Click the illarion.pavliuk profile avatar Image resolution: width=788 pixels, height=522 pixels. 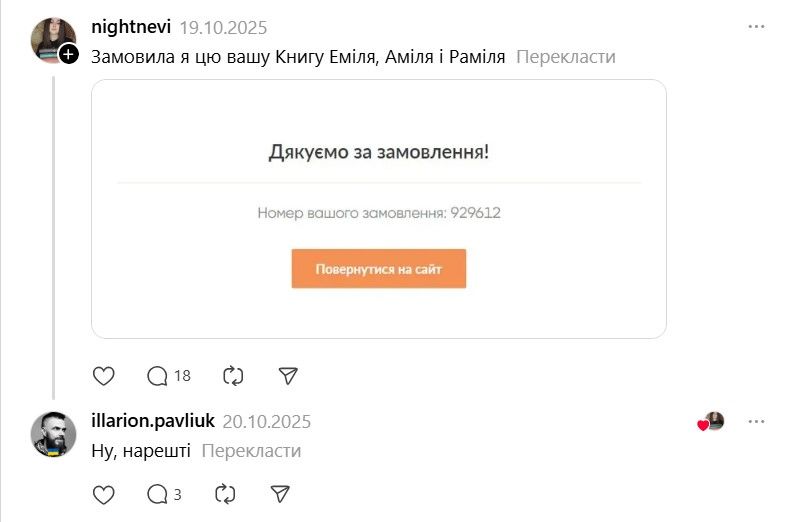tap(54, 434)
